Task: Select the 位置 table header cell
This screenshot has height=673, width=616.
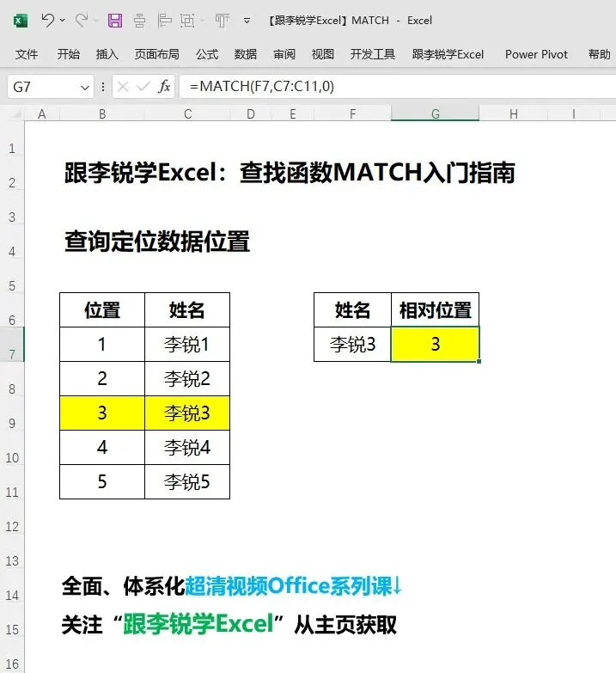Action: point(102,310)
